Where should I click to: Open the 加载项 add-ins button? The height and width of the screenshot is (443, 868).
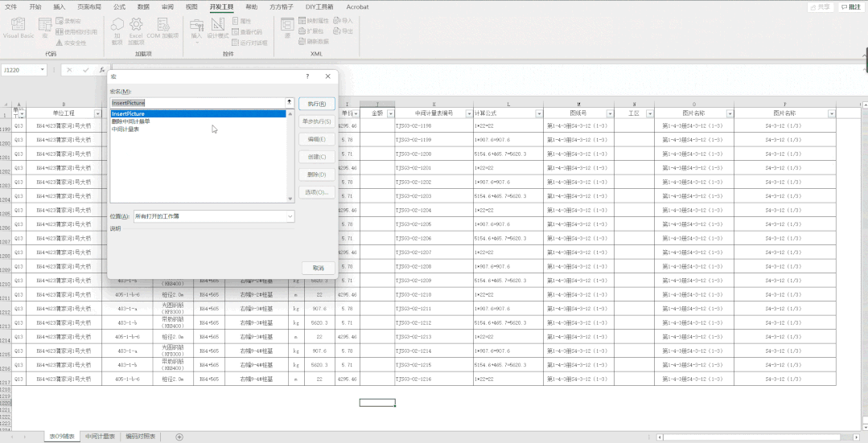coord(117,31)
